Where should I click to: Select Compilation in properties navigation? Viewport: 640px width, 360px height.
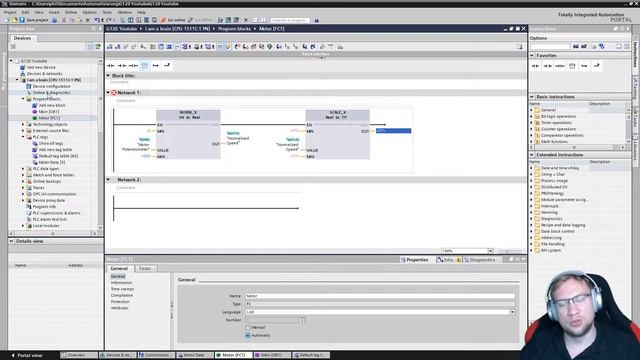pyautogui.click(x=122, y=296)
